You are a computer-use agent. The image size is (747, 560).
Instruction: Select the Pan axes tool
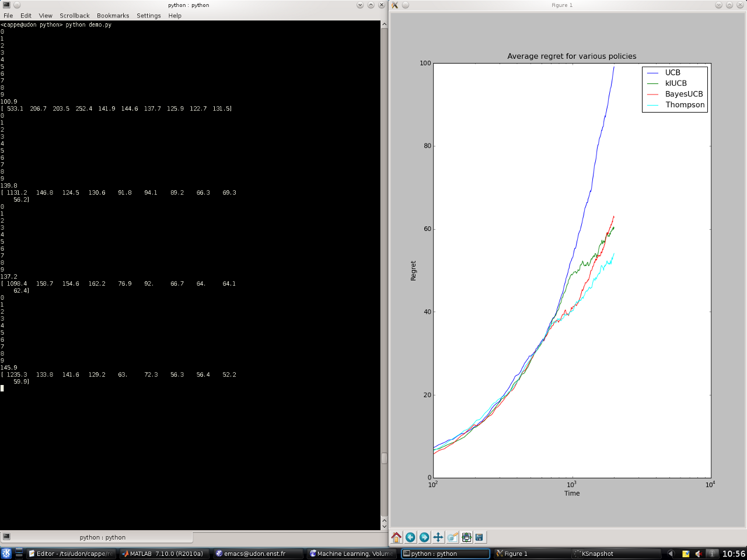click(438, 537)
